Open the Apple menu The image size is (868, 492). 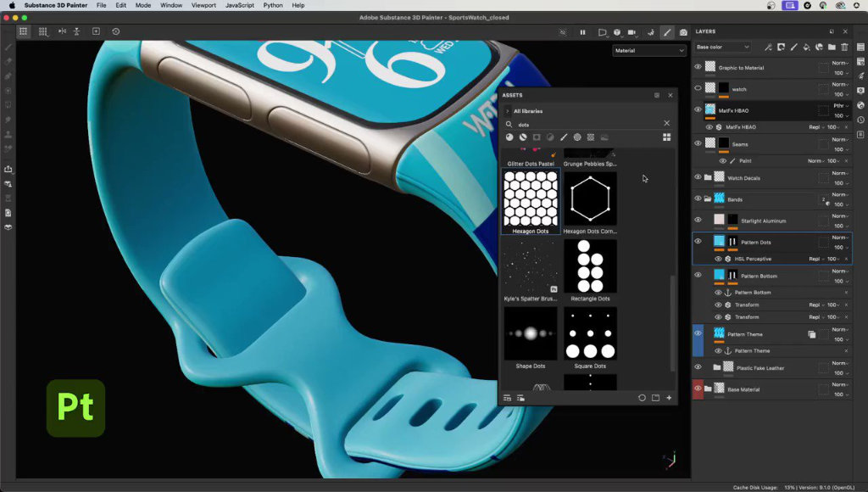(12, 5)
